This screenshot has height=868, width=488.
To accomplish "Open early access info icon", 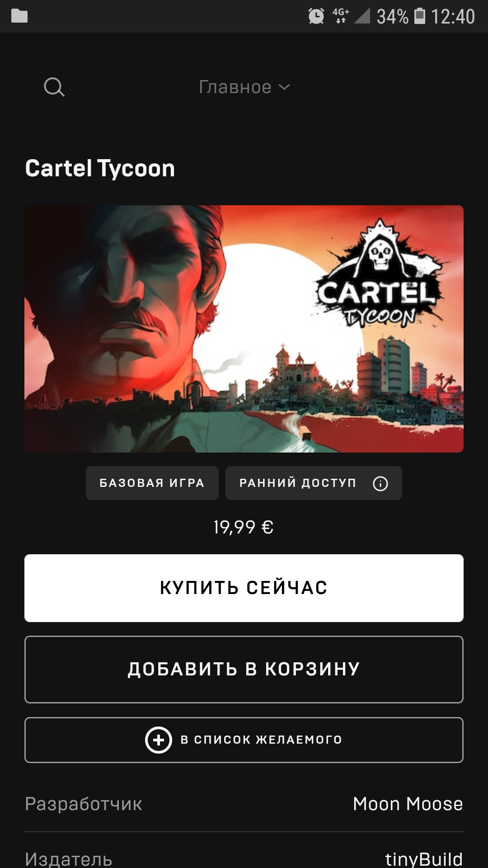I will pos(380,483).
